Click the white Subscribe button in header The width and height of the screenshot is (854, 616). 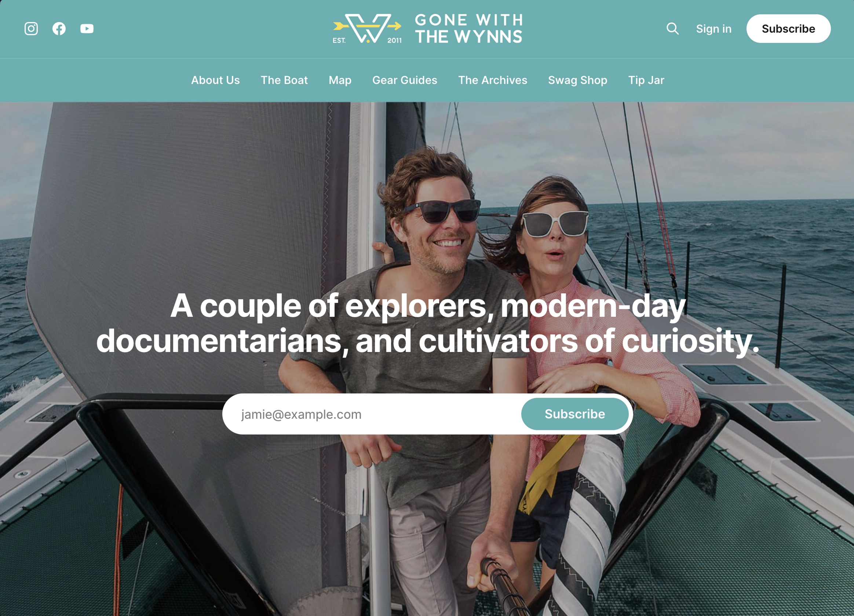tap(788, 29)
